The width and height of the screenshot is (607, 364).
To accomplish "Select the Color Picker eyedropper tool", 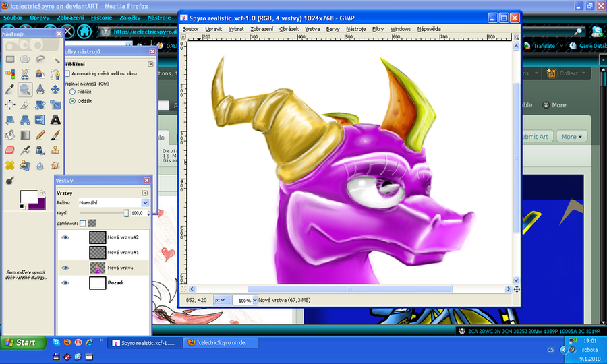I will point(10,90).
